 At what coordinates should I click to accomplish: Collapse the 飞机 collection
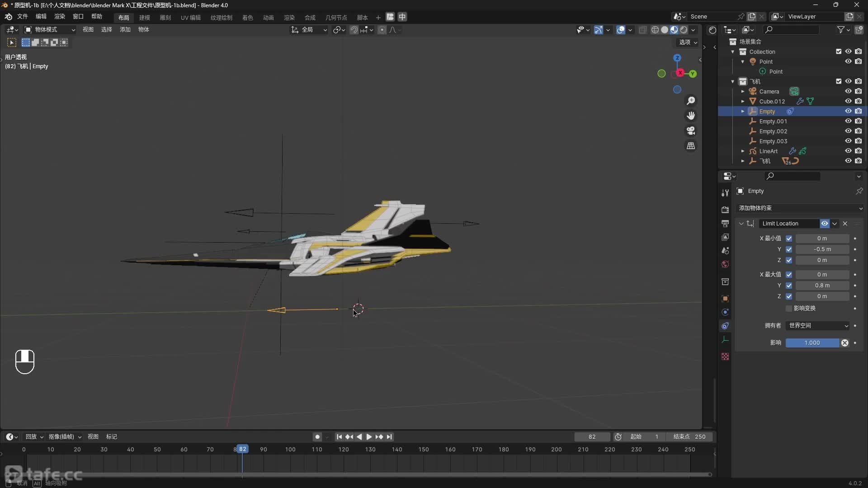(x=733, y=81)
